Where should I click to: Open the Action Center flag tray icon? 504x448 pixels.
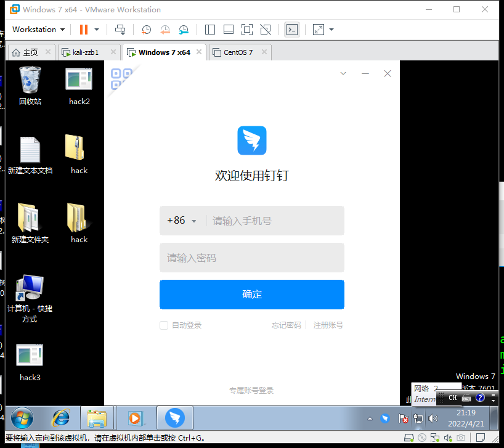click(403, 418)
